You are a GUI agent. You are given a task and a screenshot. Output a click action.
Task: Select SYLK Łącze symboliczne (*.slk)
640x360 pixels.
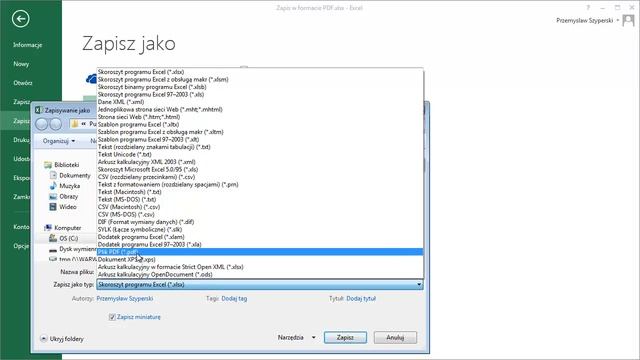click(x=260, y=229)
